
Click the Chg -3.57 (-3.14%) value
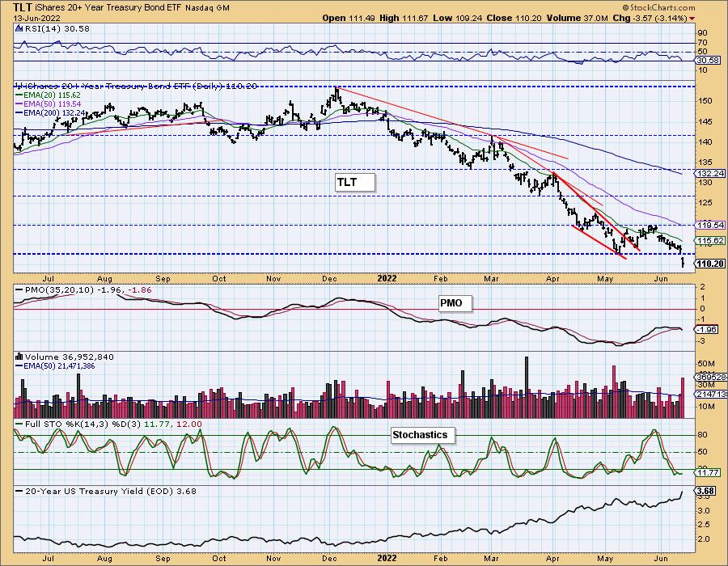pos(650,18)
